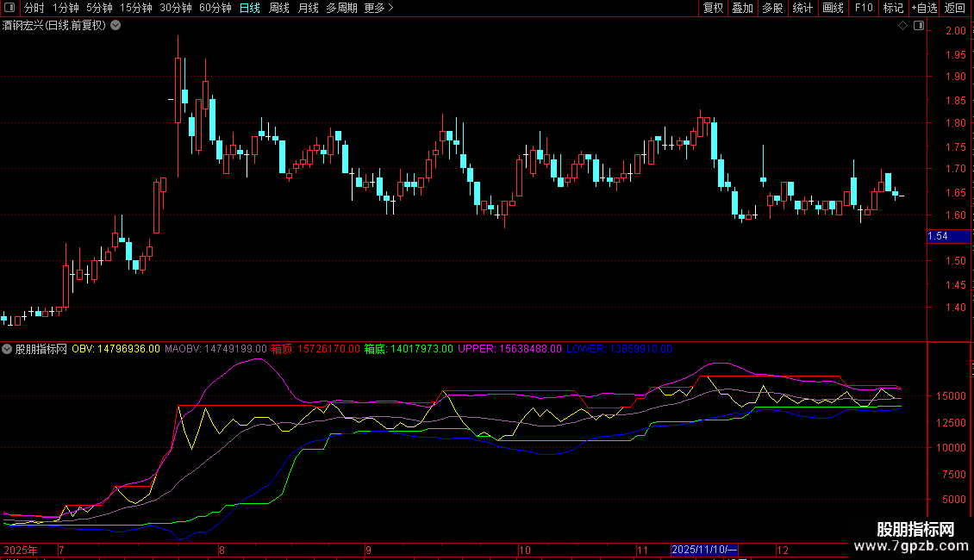Expand the 更多 more periods menu

tap(378, 8)
